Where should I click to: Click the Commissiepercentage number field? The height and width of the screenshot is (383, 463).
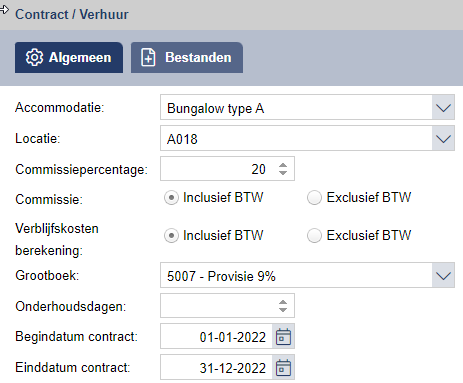(x=227, y=169)
